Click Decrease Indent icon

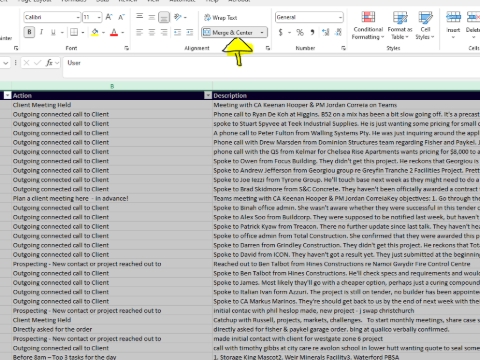[x=177, y=32]
